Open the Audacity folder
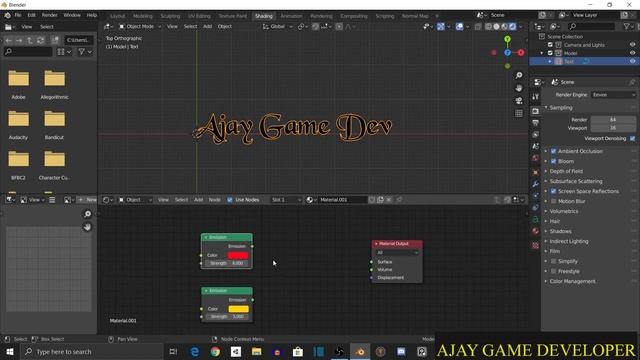The height and width of the screenshot is (360, 640). (x=18, y=124)
